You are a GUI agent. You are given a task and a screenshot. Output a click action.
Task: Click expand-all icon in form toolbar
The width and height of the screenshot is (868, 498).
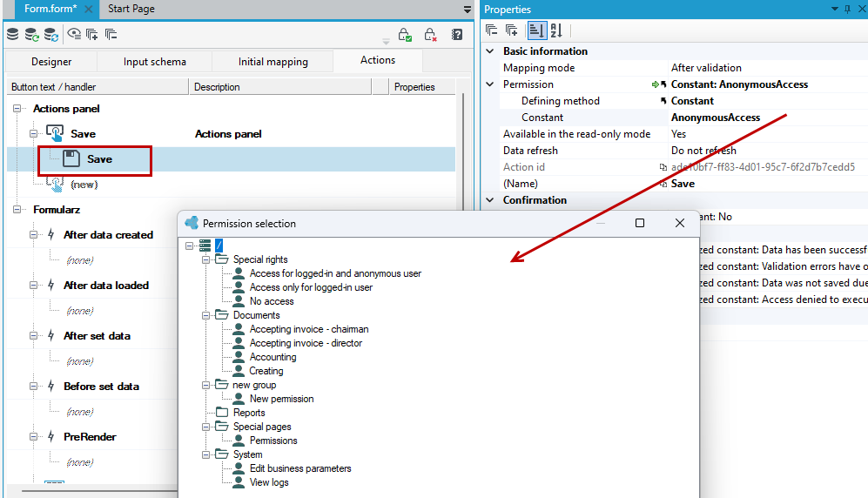[x=92, y=34]
